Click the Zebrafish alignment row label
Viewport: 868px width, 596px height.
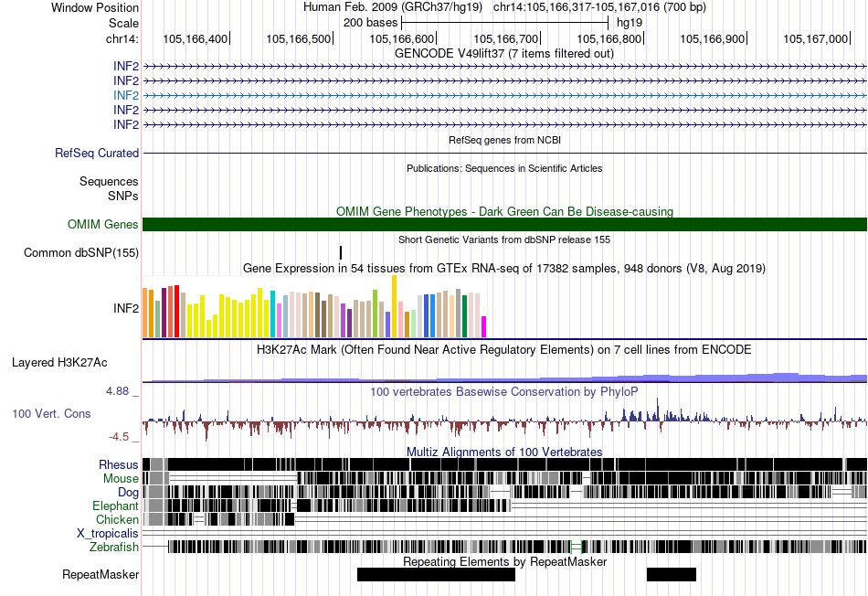[x=114, y=547]
